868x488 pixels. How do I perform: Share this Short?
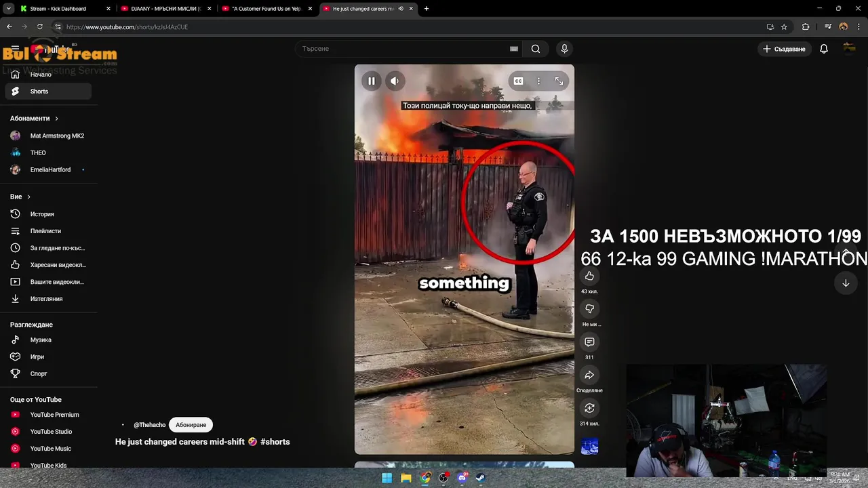(x=589, y=375)
